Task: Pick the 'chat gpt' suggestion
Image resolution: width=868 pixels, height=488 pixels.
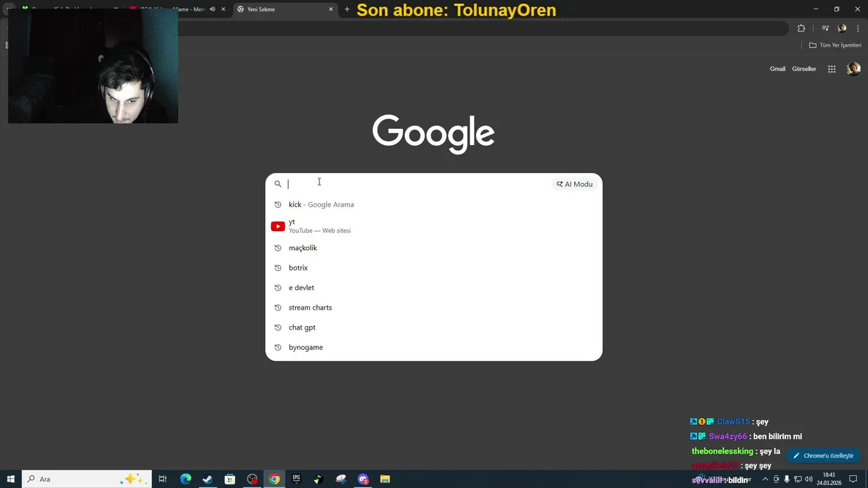Action: pos(433,327)
